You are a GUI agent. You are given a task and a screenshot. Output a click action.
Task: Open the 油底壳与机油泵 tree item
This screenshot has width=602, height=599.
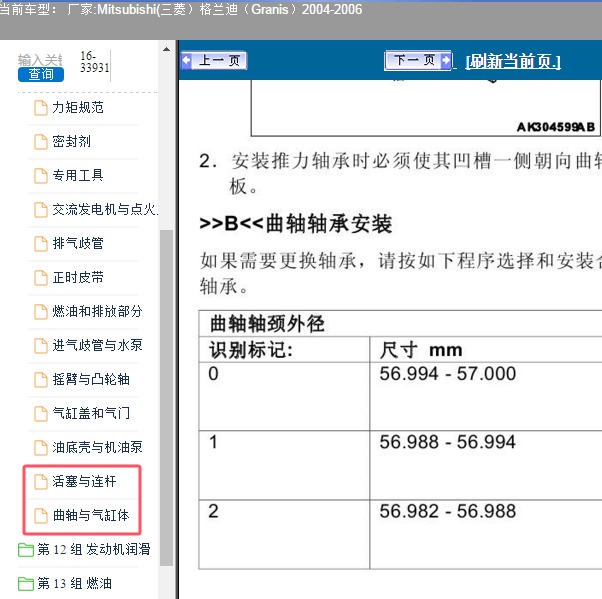click(97, 447)
